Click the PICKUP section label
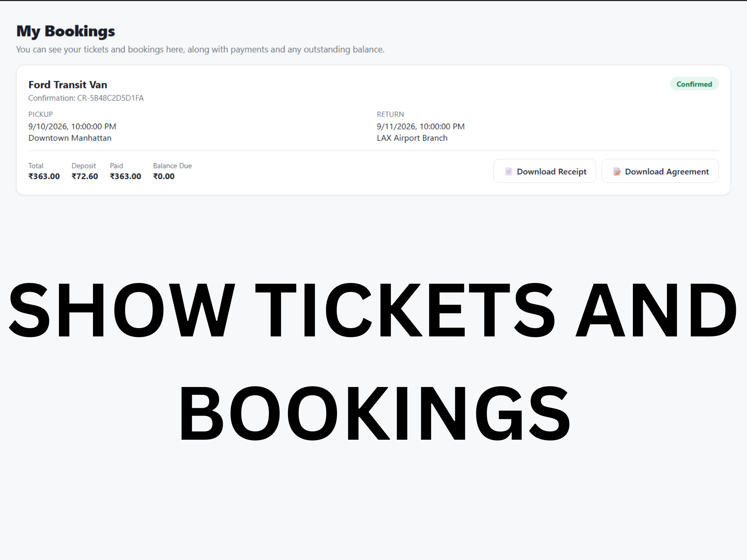 [x=41, y=114]
